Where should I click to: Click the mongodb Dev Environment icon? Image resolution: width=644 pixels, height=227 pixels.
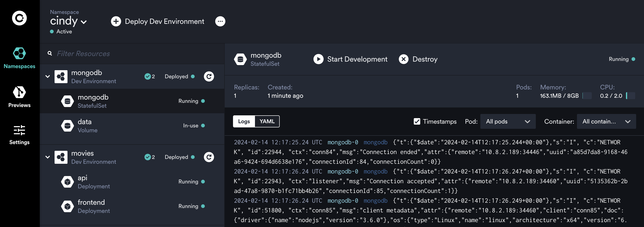coord(61,76)
